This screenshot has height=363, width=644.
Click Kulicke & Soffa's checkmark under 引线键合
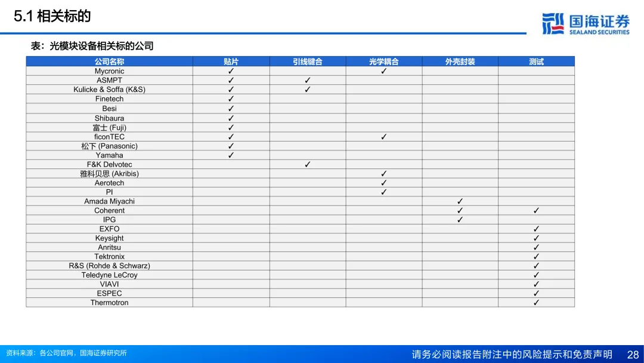pyautogui.click(x=308, y=89)
